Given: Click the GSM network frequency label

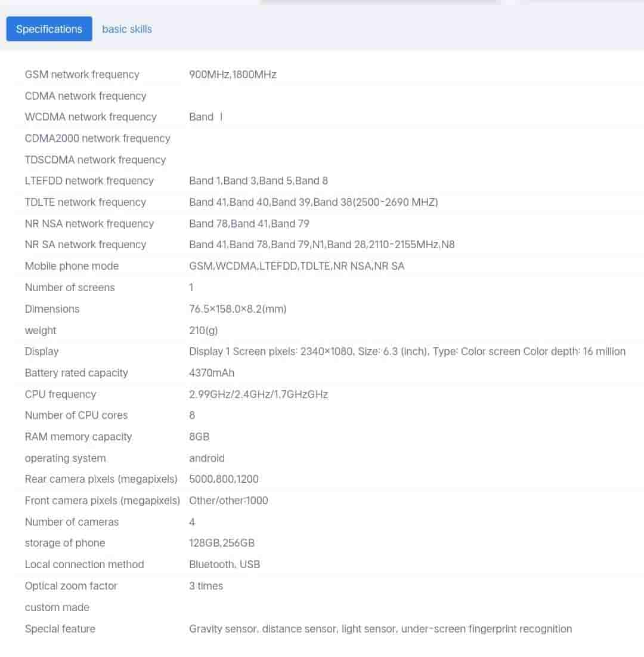Looking at the screenshot, I should [x=82, y=75].
